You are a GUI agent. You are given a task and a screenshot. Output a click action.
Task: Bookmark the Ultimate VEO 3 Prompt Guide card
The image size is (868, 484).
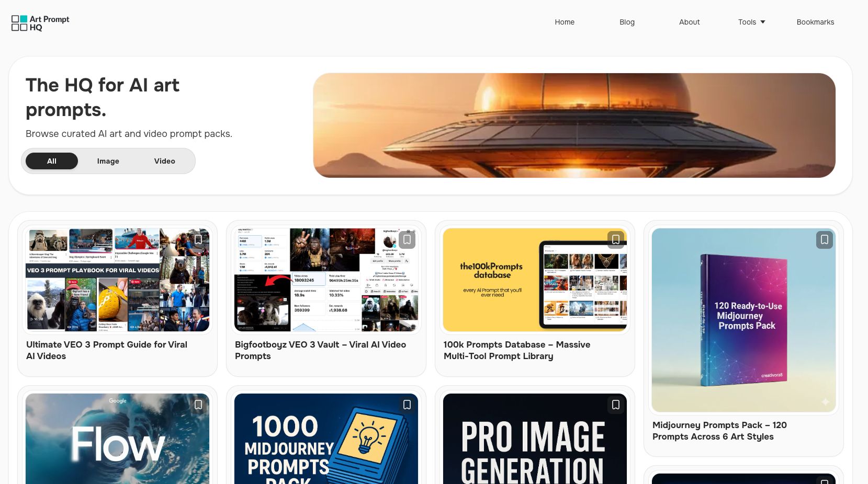(x=198, y=239)
